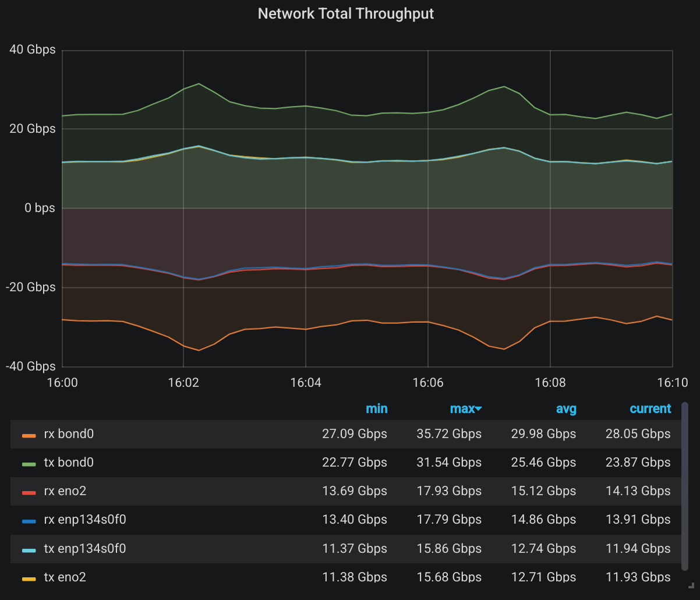Toggle the rx eno2 series in legend
Screen dimensions: 700x600
click(x=65, y=491)
